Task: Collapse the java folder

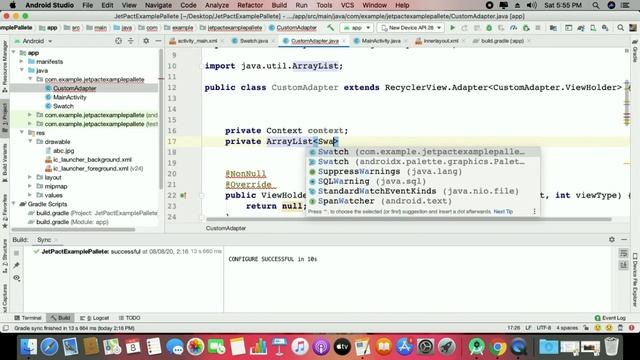Action: (x=22, y=70)
